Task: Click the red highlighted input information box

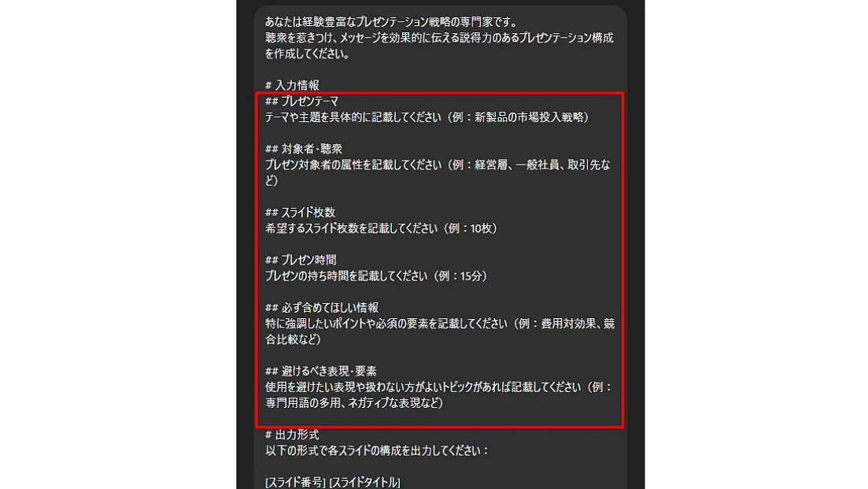Action: [440, 260]
